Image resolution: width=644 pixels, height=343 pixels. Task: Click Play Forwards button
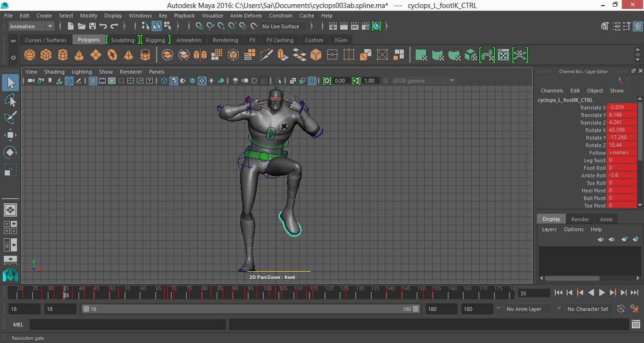(602, 293)
